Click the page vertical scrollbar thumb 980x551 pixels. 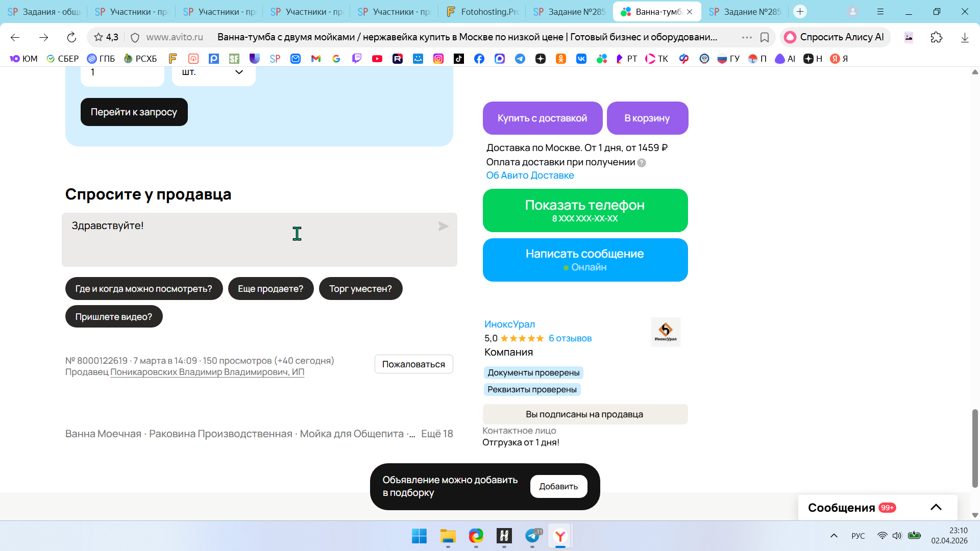[974, 448]
